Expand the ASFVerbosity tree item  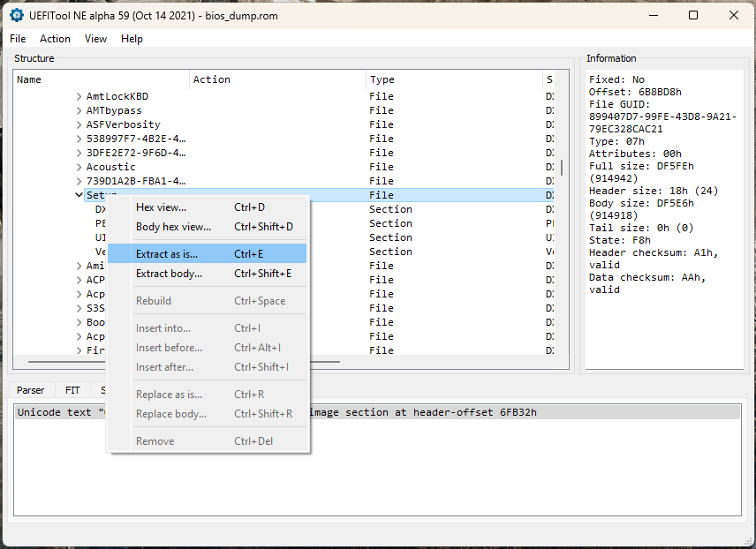pos(79,124)
